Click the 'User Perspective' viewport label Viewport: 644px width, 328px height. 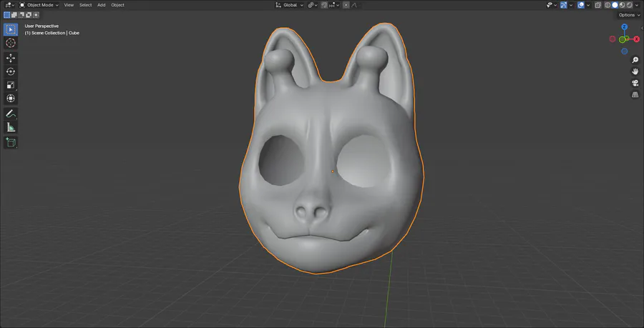coord(42,26)
